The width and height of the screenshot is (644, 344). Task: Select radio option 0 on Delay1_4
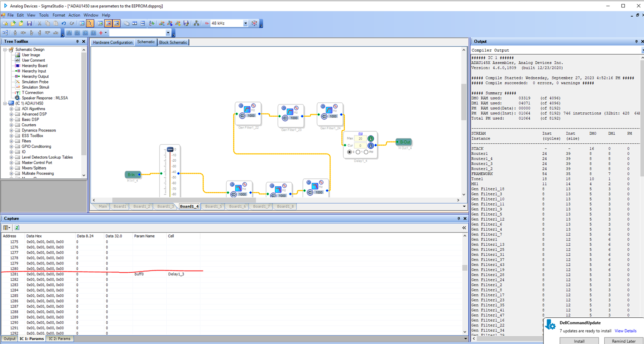coord(350,152)
